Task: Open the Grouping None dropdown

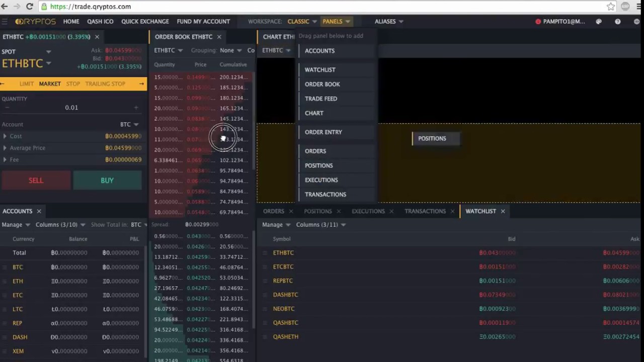Action: pos(230,50)
